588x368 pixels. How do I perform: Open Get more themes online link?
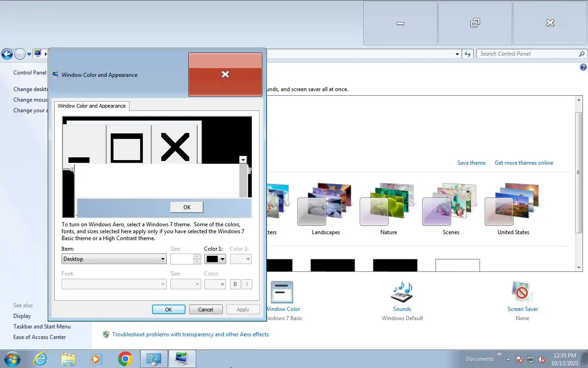click(x=524, y=163)
